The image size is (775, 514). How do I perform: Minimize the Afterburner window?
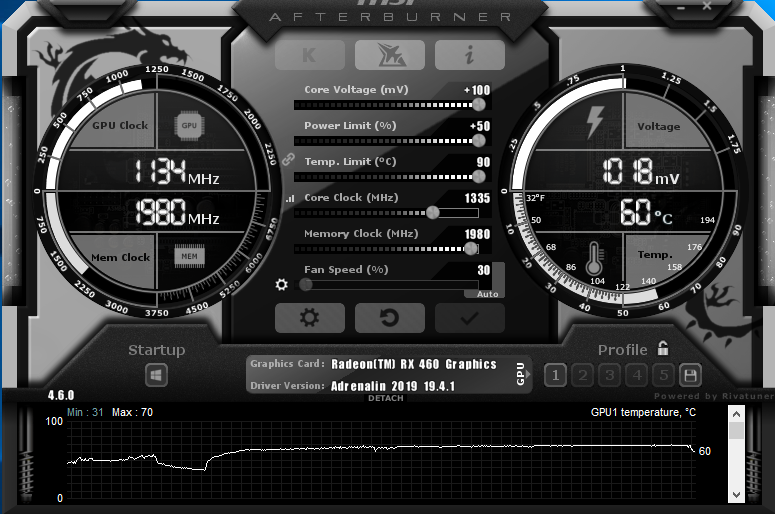pos(681,7)
